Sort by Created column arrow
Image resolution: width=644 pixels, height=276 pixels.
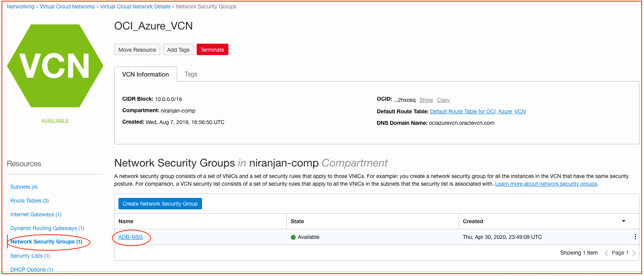coord(624,221)
